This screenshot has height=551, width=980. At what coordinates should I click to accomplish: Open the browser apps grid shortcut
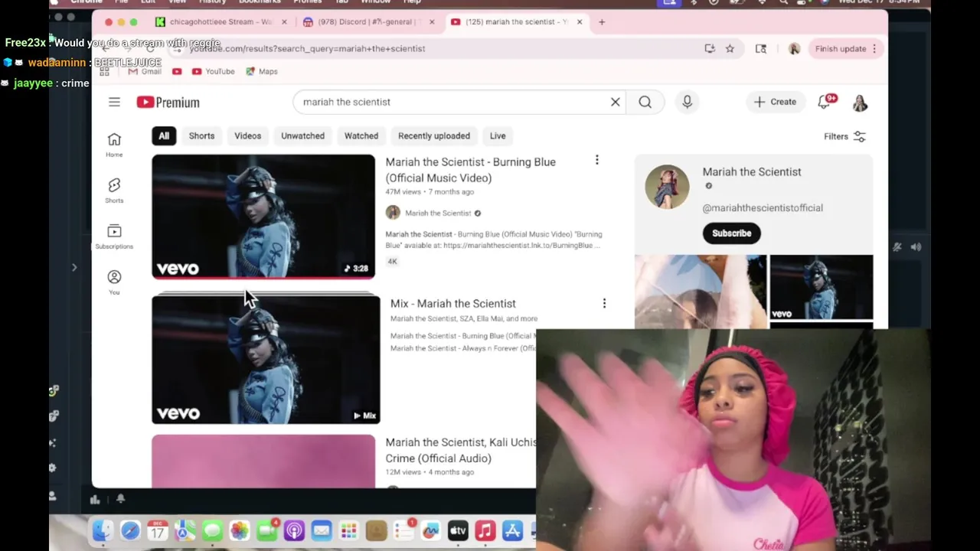click(104, 71)
